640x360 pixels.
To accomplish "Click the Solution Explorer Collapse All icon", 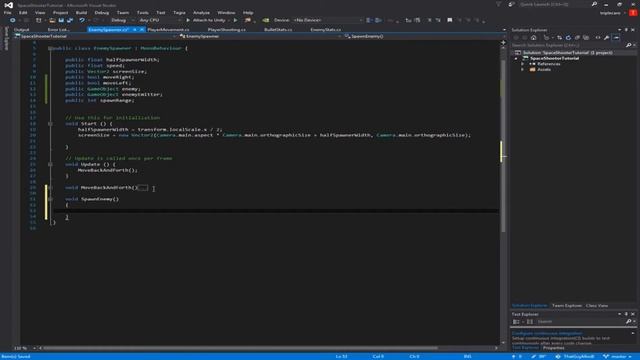I will coord(577,38).
